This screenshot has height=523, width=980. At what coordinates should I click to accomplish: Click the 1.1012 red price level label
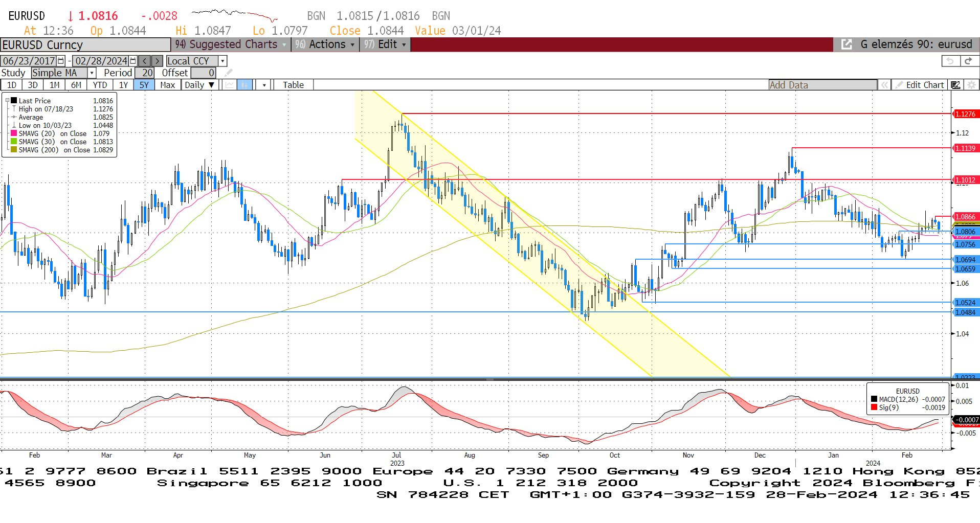pos(965,179)
